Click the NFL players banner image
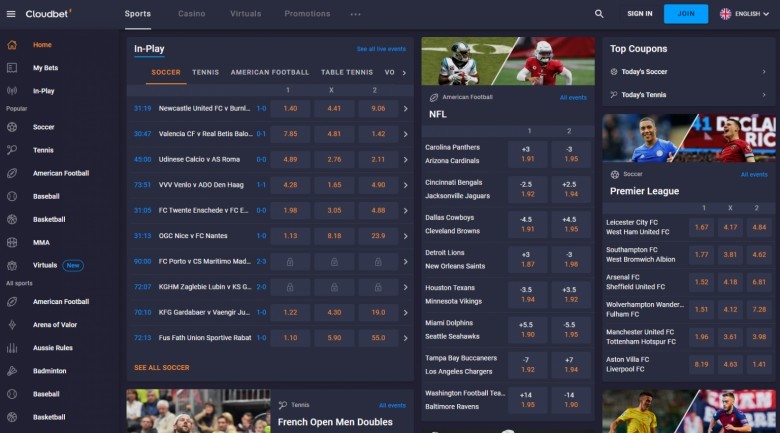This screenshot has width=780, height=433. pos(508,61)
